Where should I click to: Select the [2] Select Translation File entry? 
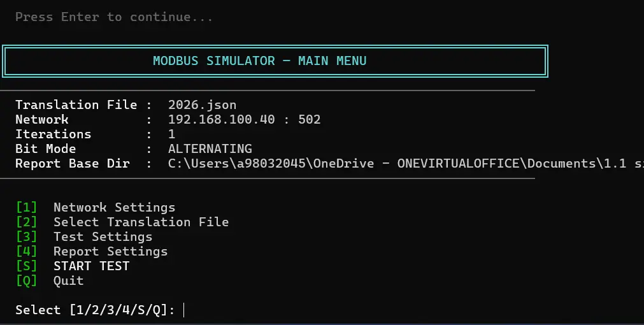pos(122,222)
